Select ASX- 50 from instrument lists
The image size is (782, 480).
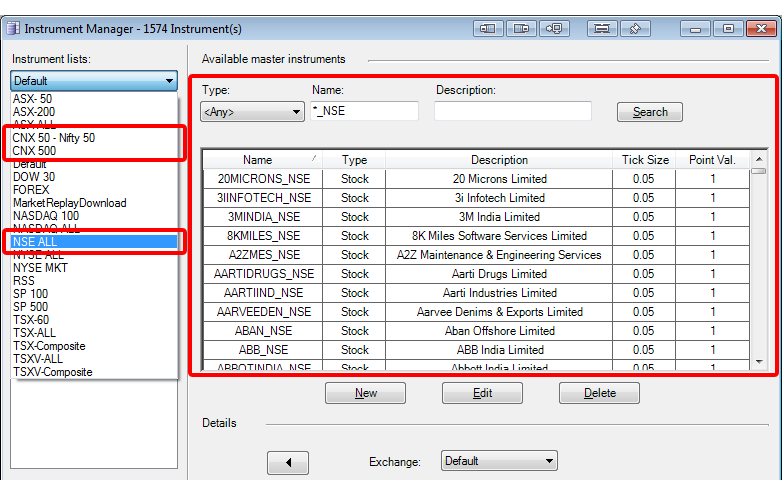pos(32,99)
